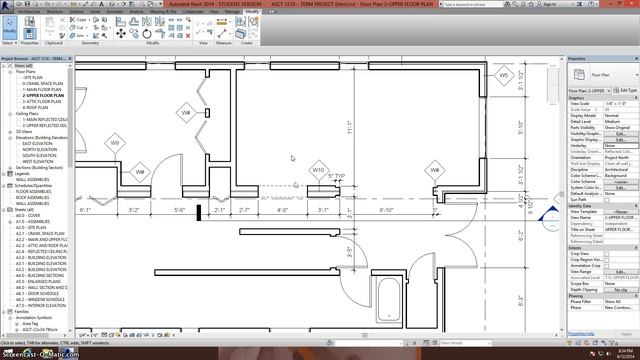This screenshot has width=640, height=360.
Task: Select sheet A6.1 - DOOR SCHEDULE
Action: pyautogui.click(x=37, y=294)
